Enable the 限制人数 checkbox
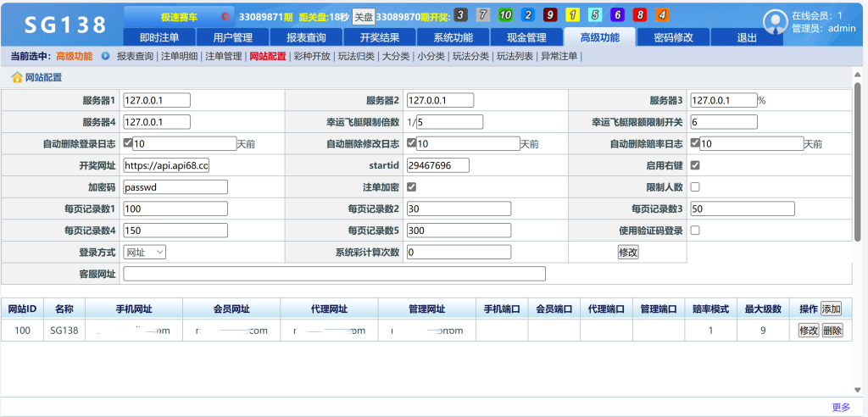This screenshot has height=417, width=868. (696, 186)
